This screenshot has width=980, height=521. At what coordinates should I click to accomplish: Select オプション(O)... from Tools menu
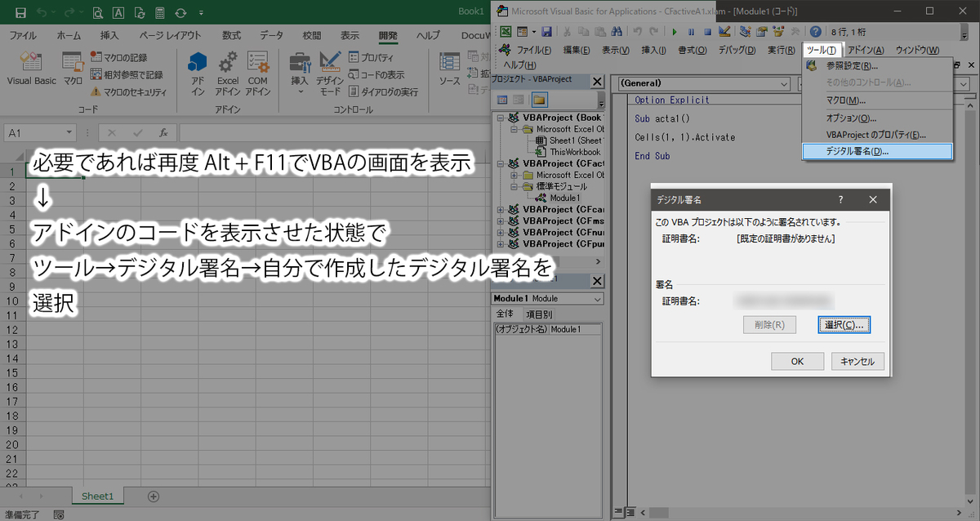pyautogui.click(x=877, y=118)
